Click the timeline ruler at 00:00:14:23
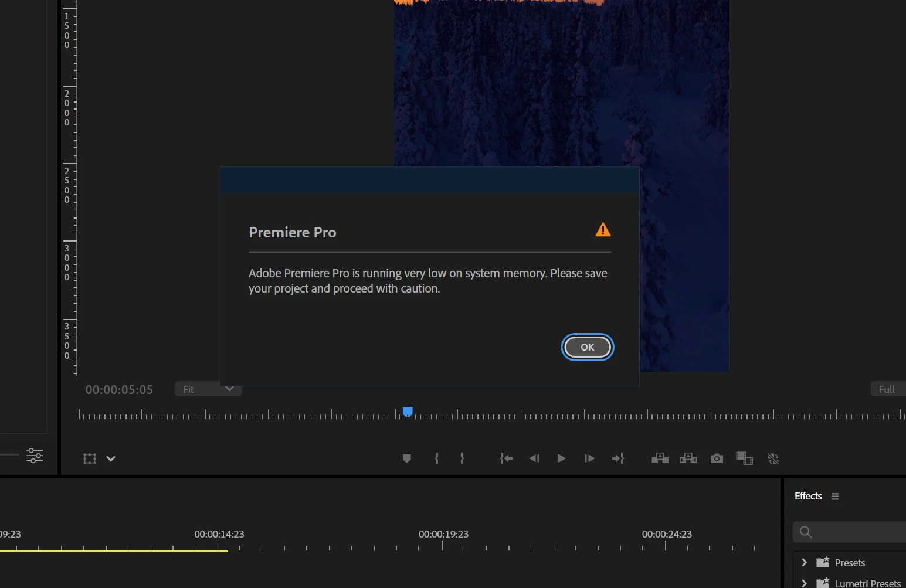This screenshot has width=906, height=588. pyautogui.click(x=219, y=534)
